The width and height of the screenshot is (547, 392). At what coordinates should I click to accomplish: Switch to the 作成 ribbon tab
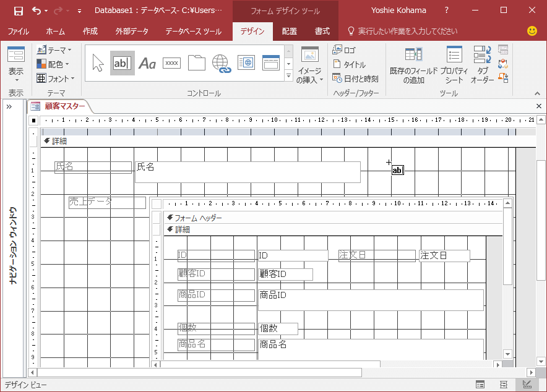click(x=90, y=31)
